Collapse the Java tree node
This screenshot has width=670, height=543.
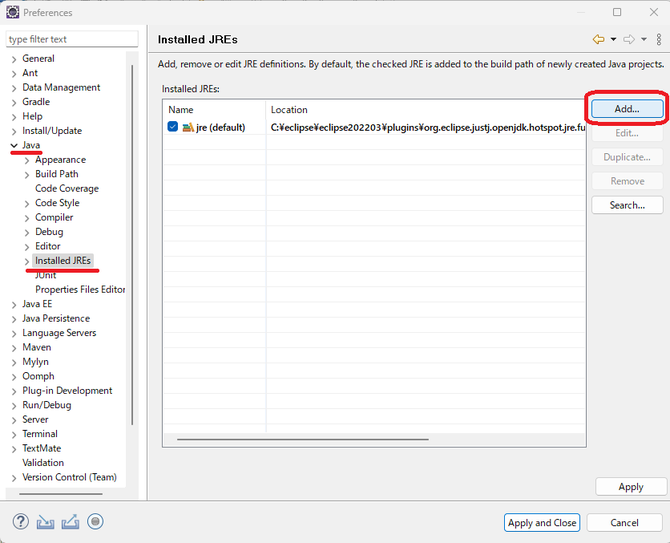(14, 146)
